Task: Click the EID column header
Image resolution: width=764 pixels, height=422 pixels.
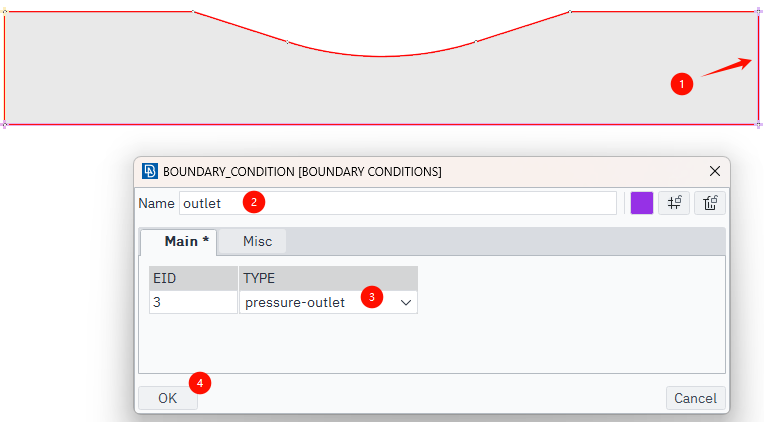Action: (x=193, y=278)
